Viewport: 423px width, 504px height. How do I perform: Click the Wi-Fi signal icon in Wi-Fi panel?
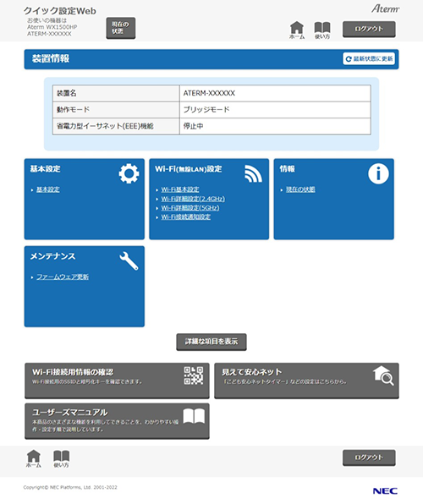253,173
